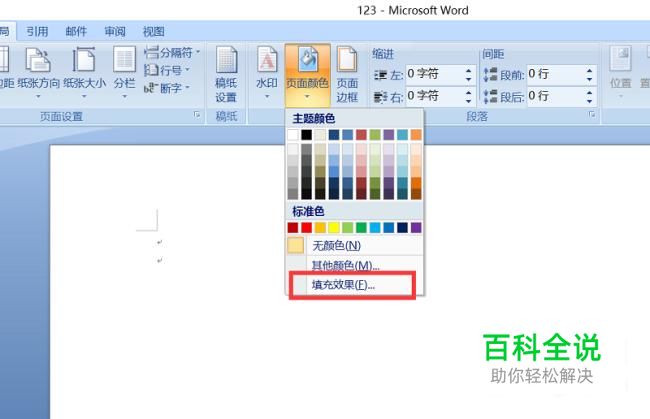
Task: Choose 填充效果(F)... menu entry
Action: [352, 285]
